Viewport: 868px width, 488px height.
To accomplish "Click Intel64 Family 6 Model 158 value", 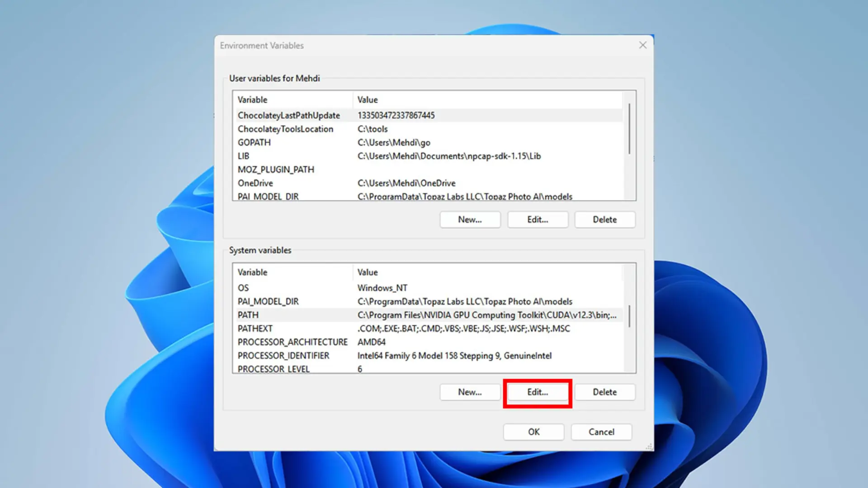I will click(454, 356).
